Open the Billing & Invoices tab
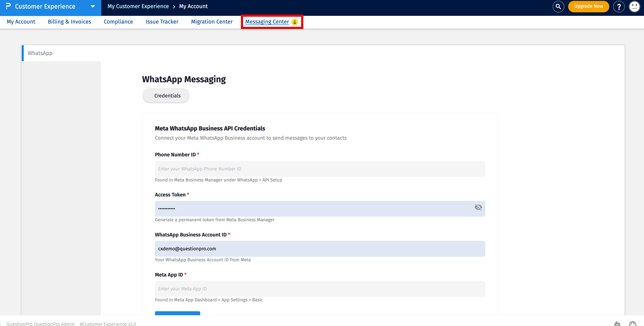Screen dimensions: 644x326 69,22
